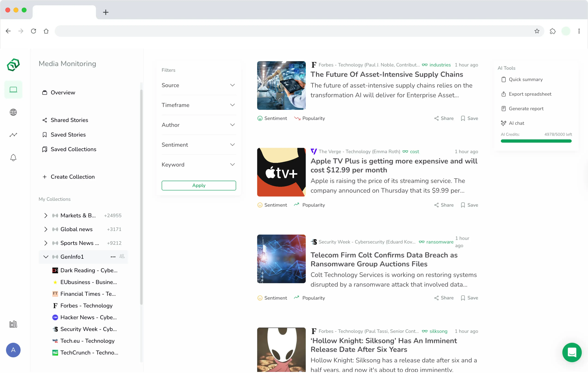Select Security Week - Cyb... source in sidebar

pyautogui.click(x=85, y=329)
